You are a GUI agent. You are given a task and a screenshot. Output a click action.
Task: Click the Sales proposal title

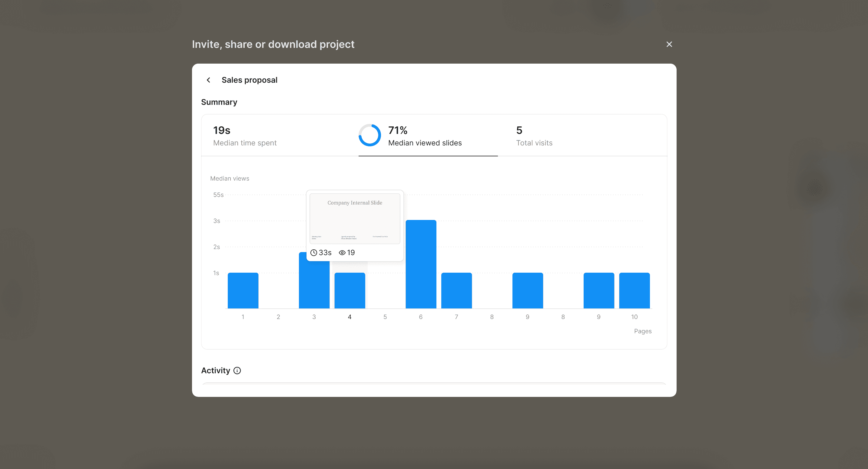click(x=249, y=80)
